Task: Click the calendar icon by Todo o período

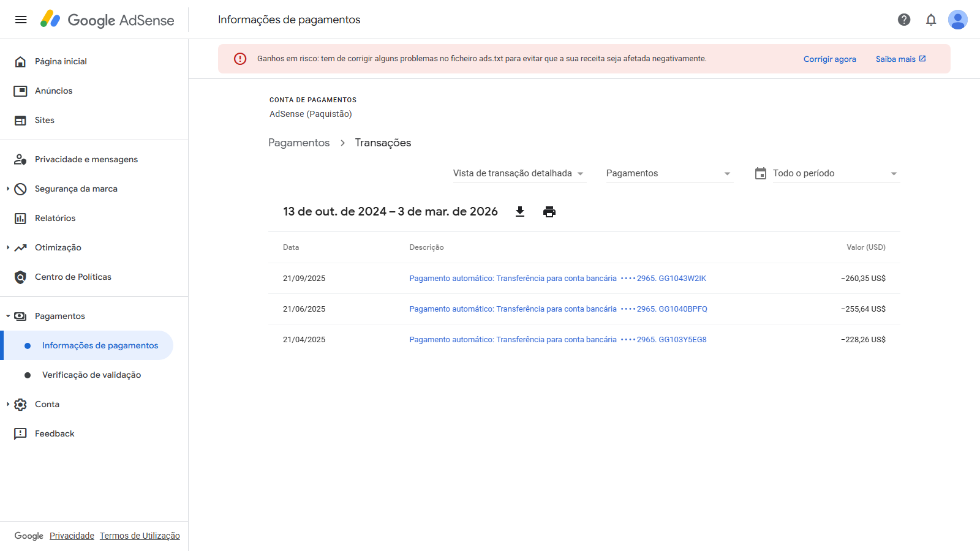Action: 761,173
